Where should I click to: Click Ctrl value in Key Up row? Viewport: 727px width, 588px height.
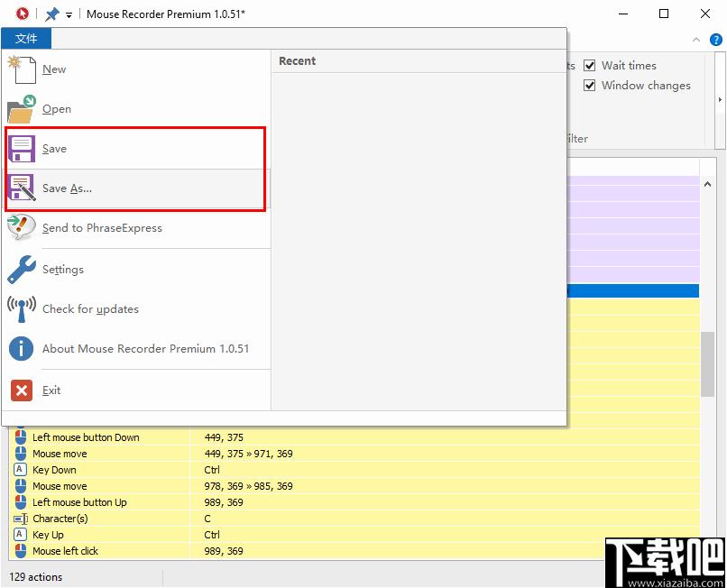pyautogui.click(x=212, y=535)
